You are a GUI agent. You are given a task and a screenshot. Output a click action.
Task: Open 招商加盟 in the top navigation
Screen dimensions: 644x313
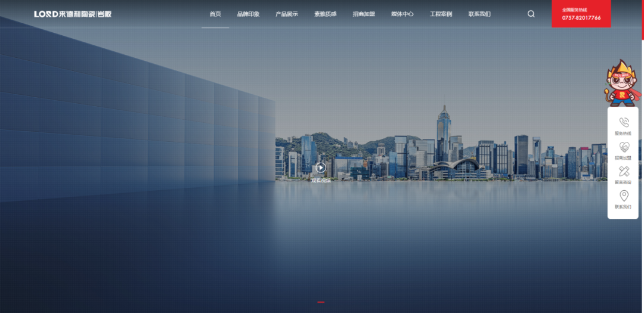tap(364, 14)
